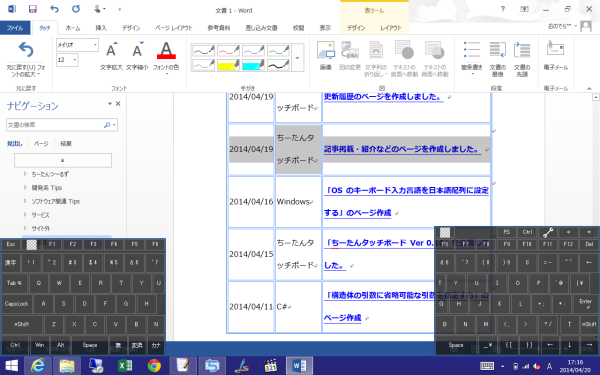Toggle カナ key on touch keyboard
Screen dimensions: 600x375
pyautogui.click(x=156, y=345)
